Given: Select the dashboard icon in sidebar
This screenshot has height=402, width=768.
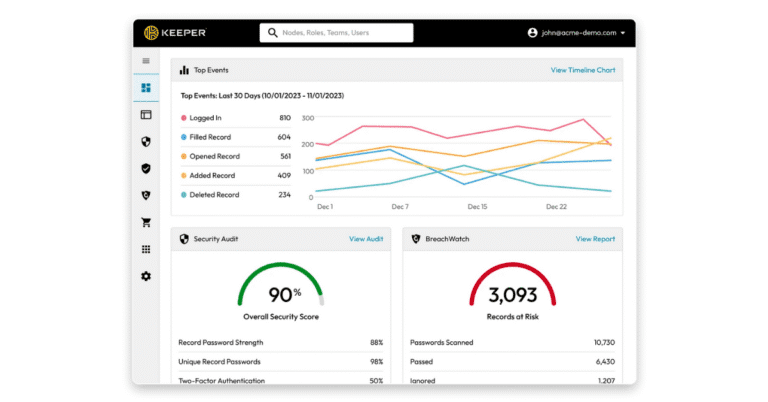Looking at the screenshot, I should pyautogui.click(x=146, y=88).
